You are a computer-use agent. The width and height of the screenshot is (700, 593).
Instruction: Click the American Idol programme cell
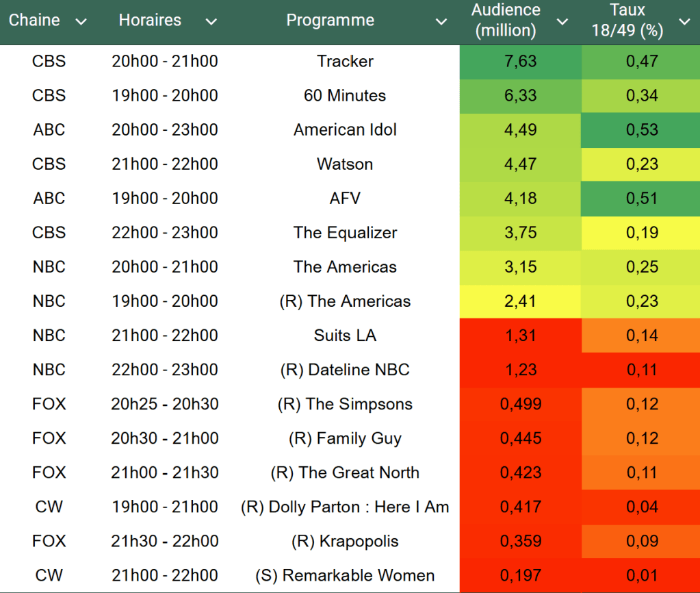[x=345, y=130]
